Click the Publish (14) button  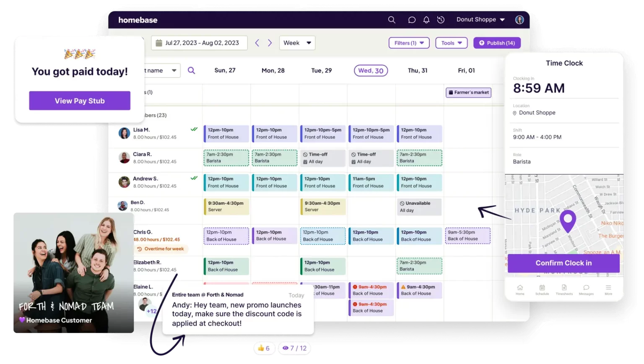(497, 43)
